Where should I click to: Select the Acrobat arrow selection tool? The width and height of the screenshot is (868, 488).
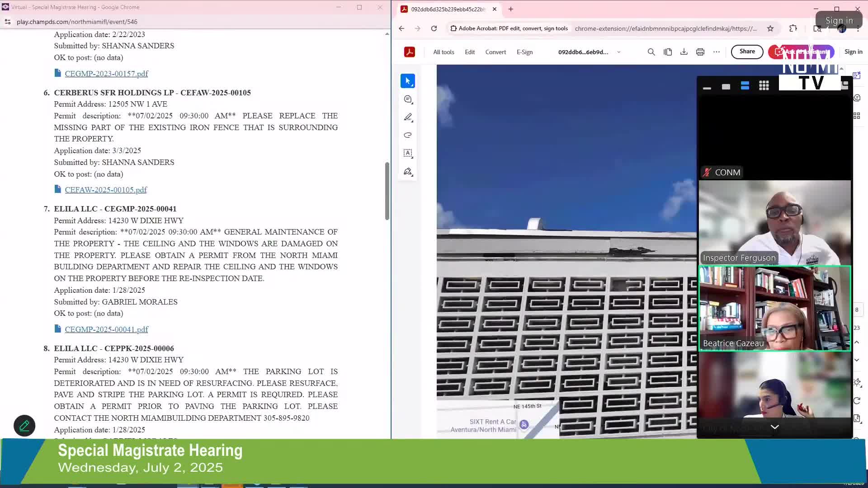(407, 81)
